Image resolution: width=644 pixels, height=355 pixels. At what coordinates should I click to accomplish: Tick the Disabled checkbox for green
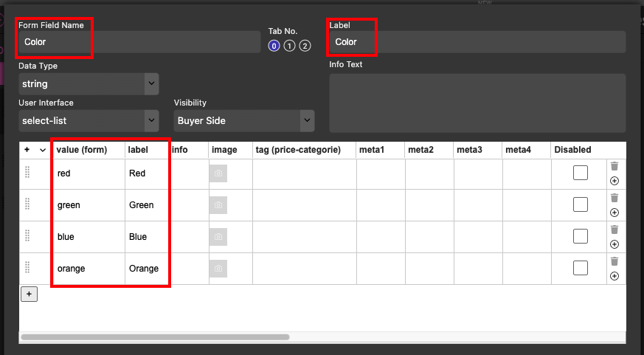(581, 204)
